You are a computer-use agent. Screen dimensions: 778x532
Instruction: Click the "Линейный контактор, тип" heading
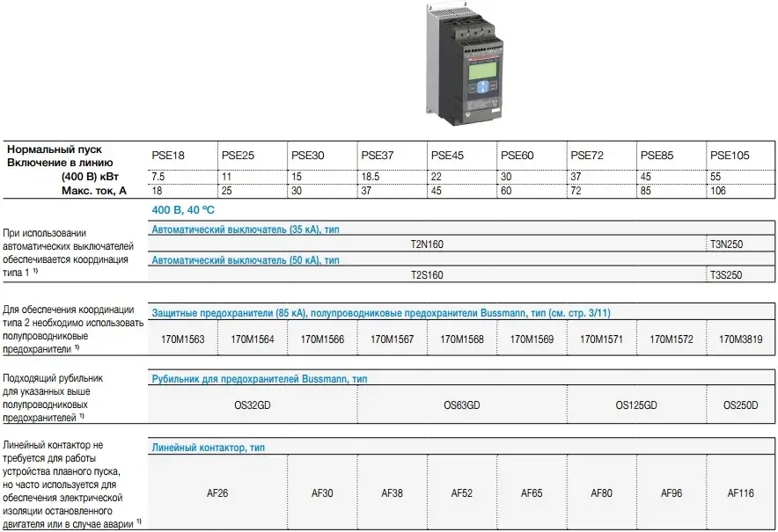(209, 448)
